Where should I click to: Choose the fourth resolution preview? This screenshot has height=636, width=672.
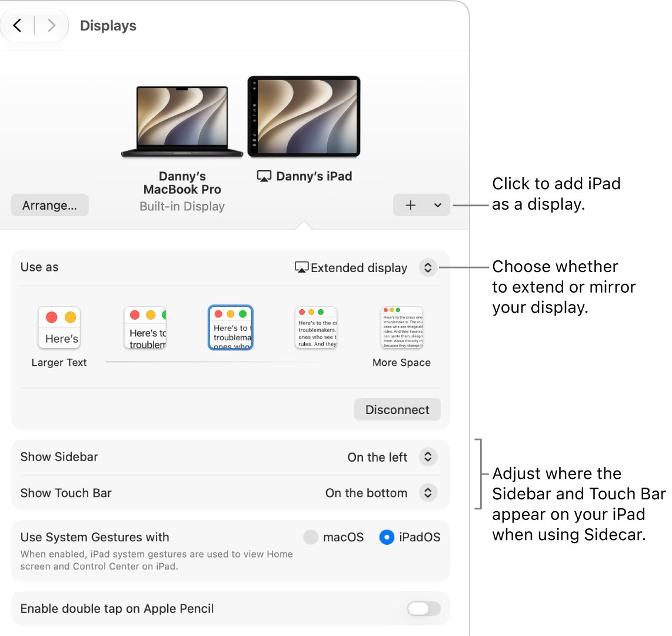coord(316,327)
